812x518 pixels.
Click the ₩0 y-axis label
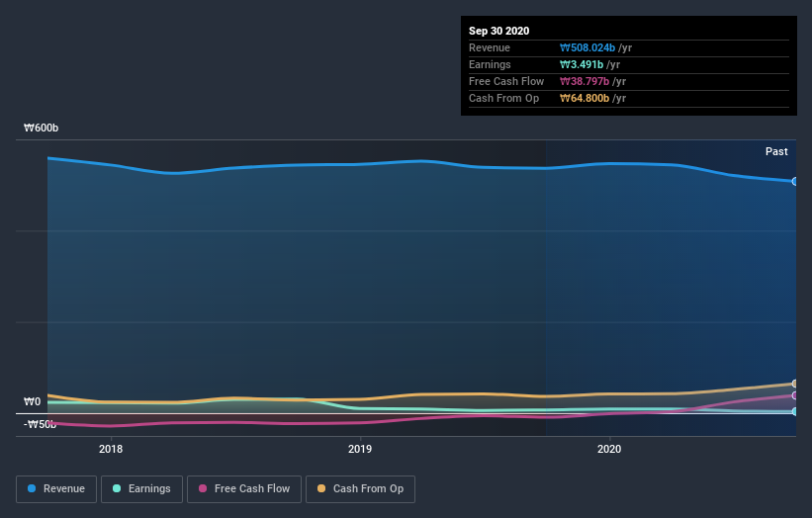coord(32,401)
